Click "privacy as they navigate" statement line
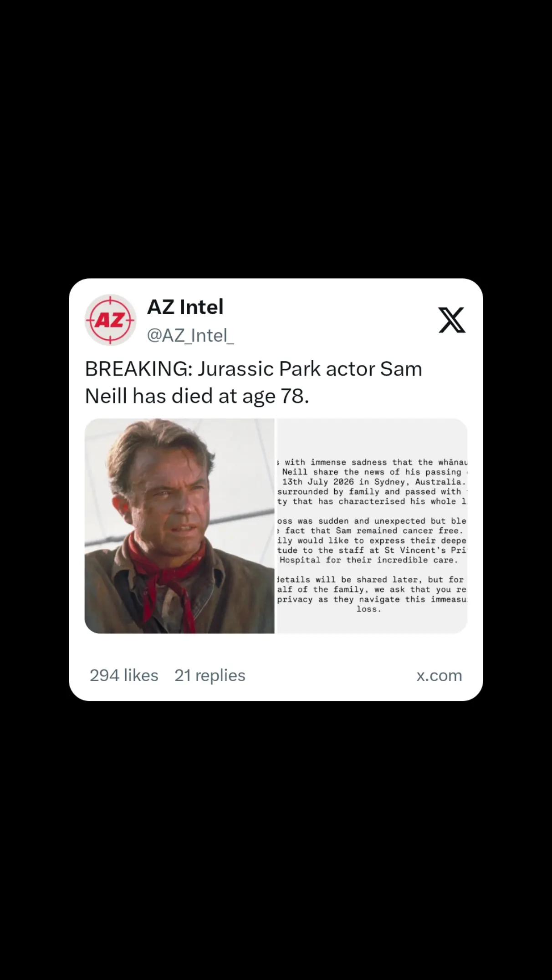552x980 pixels. pos(372,599)
